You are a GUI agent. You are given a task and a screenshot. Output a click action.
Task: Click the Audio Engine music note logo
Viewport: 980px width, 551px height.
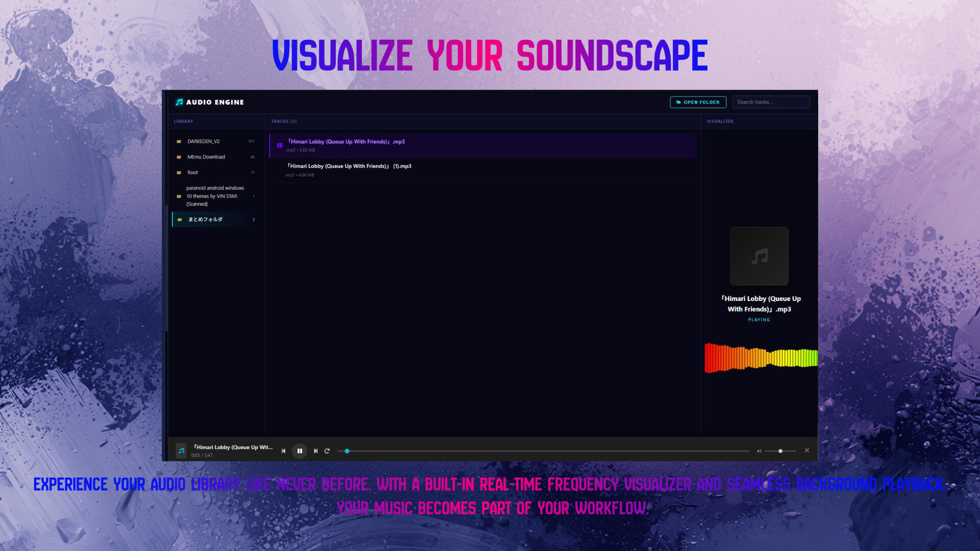pyautogui.click(x=179, y=102)
